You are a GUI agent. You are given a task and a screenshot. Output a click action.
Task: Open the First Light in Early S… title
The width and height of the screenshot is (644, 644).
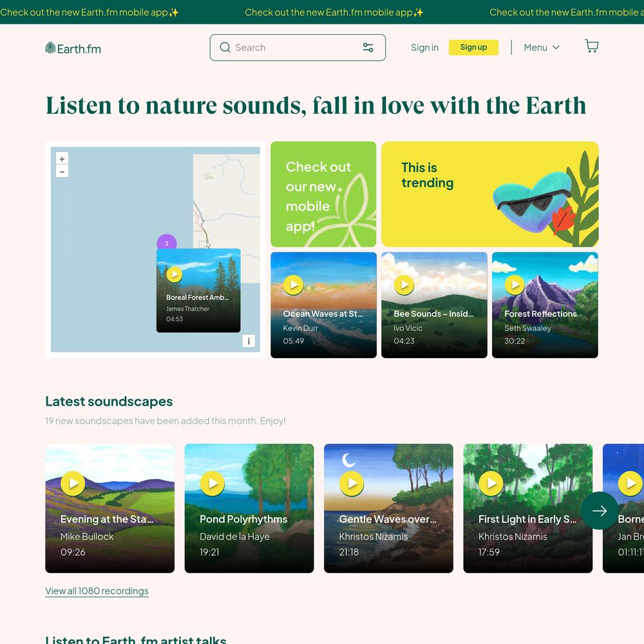click(527, 519)
